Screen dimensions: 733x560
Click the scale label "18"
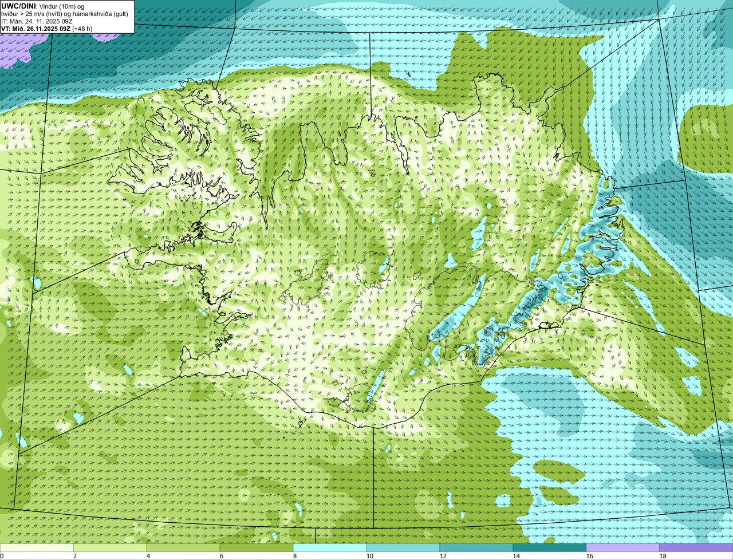point(663,556)
